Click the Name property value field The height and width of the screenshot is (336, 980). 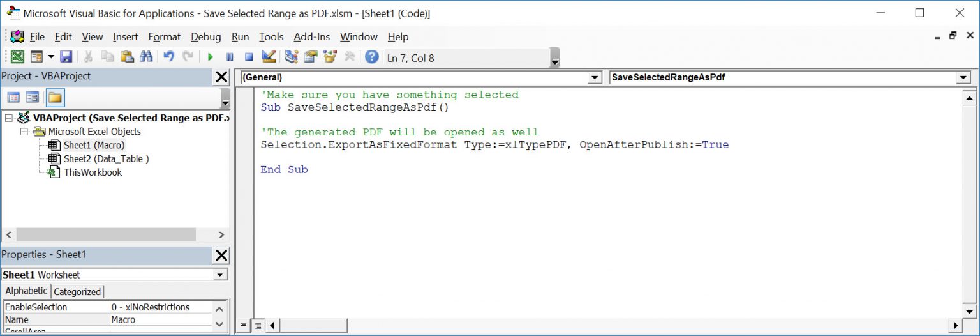click(160, 319)
